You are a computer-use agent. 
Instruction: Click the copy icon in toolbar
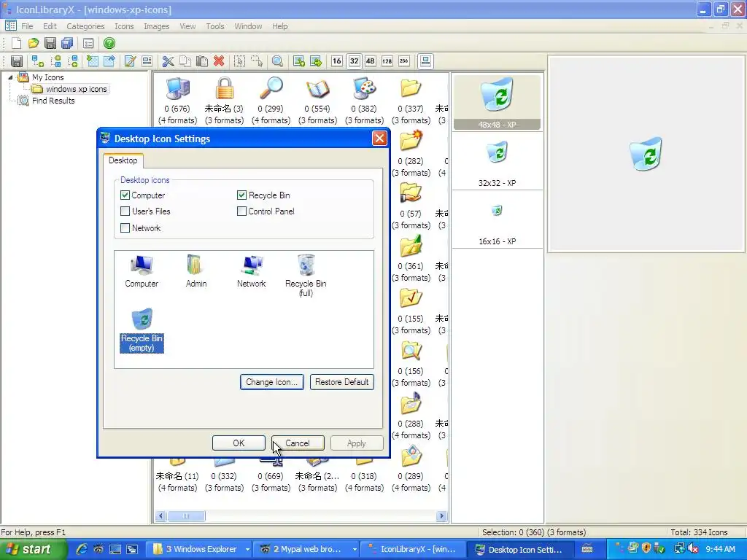click(x=185, y=61)
